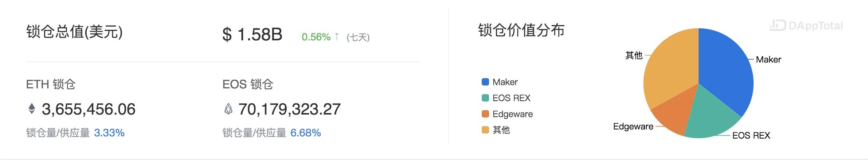Click the 6.68% EOS supply ratio
The height and width of the screenshot is (160, 868).
305,133
